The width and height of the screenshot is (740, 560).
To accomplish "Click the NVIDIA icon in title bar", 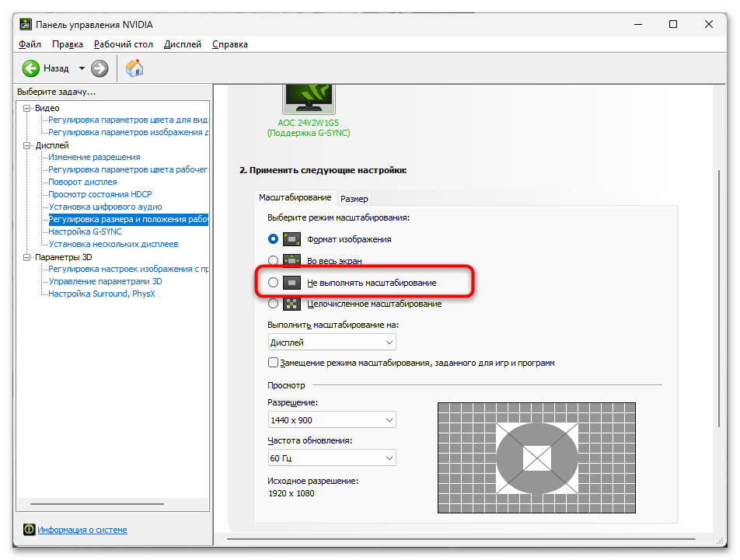I will click(x=26, y=25).
